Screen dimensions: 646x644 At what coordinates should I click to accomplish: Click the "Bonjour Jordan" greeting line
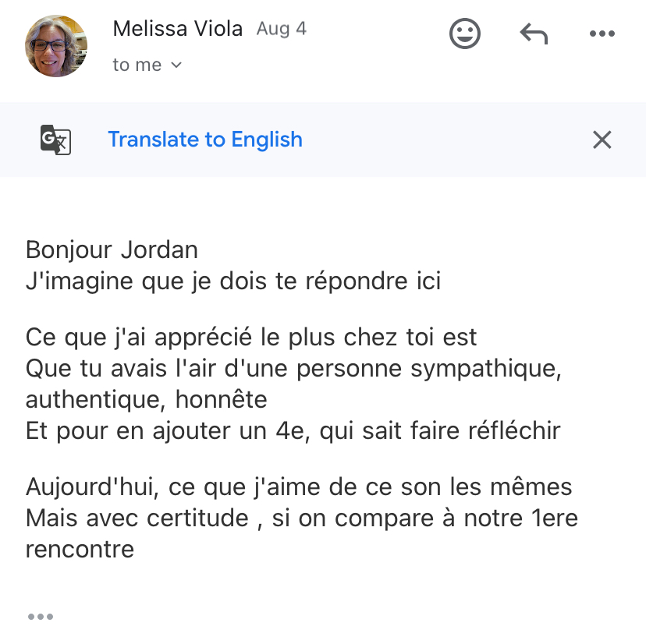112,250
